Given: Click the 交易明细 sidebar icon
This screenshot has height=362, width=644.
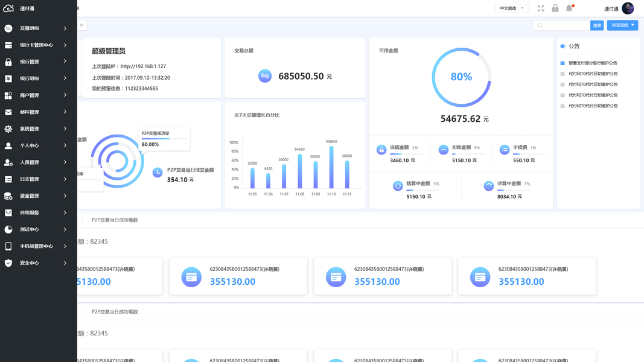Looking at the screenshot, I should pos(8,28).
